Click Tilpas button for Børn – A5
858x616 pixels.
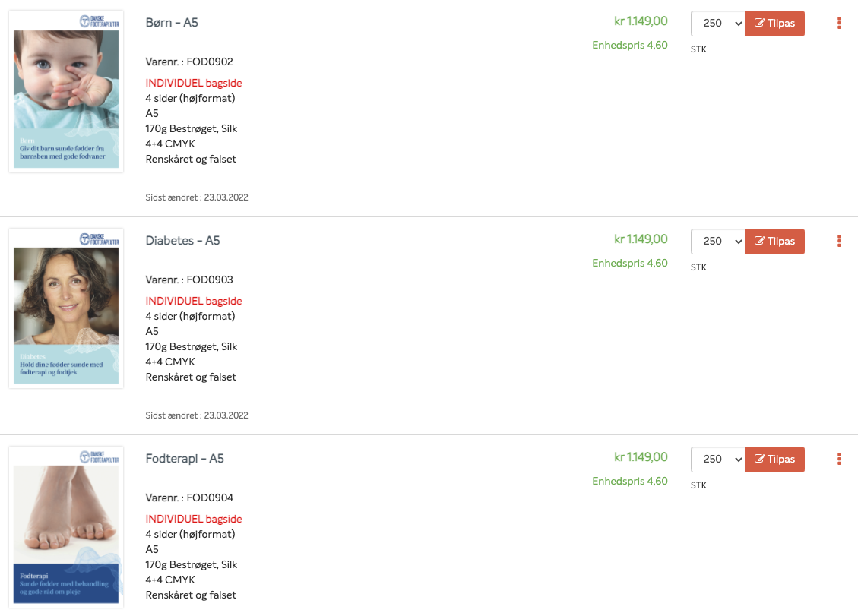click(x=774, y=24)
